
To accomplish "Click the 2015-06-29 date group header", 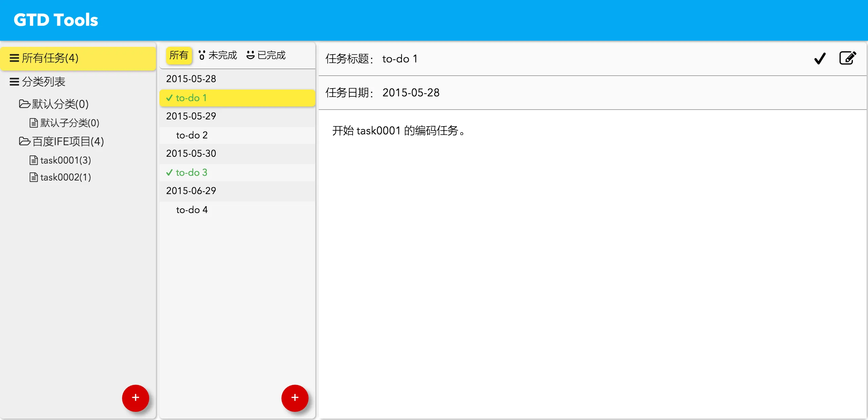I will pos(191,191).
